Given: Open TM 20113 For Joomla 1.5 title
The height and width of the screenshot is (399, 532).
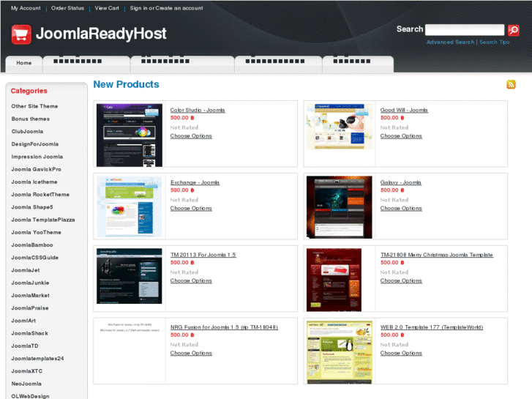Looking at the screenshot, I should tap(203, 255).
